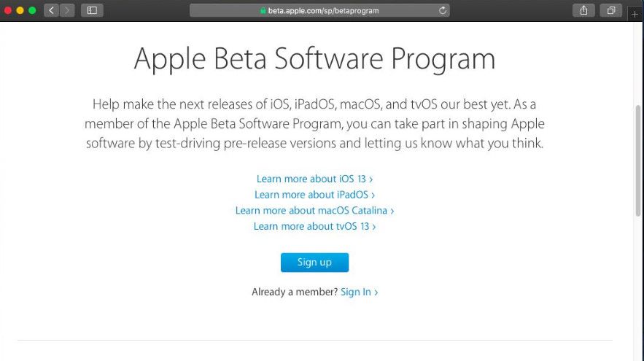Viewport: 644px width, 361px height.
Task: Enter full screen with the green button
Action: [x=32, y=10]
